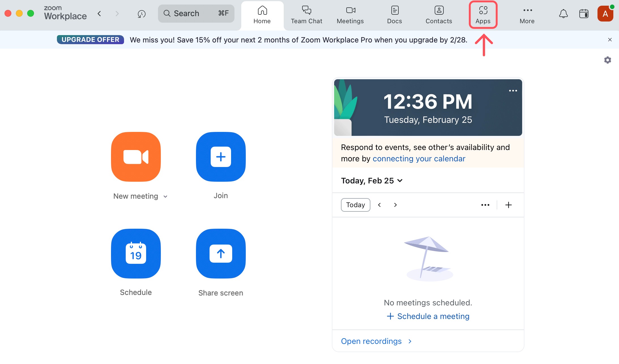Screen dimensions: 619x364
Task: Open the calendar icon in the top bar
Action: tap(584, 14)
